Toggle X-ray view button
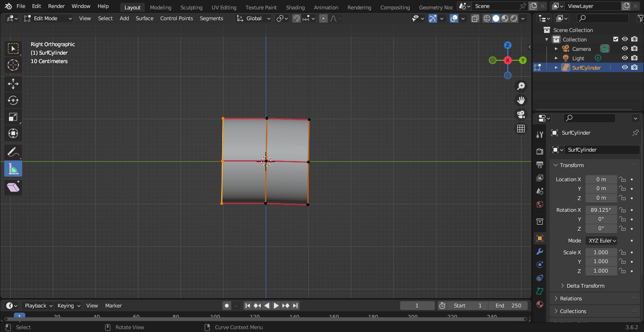The image size is (644, 332). click(x=475, y=18)
